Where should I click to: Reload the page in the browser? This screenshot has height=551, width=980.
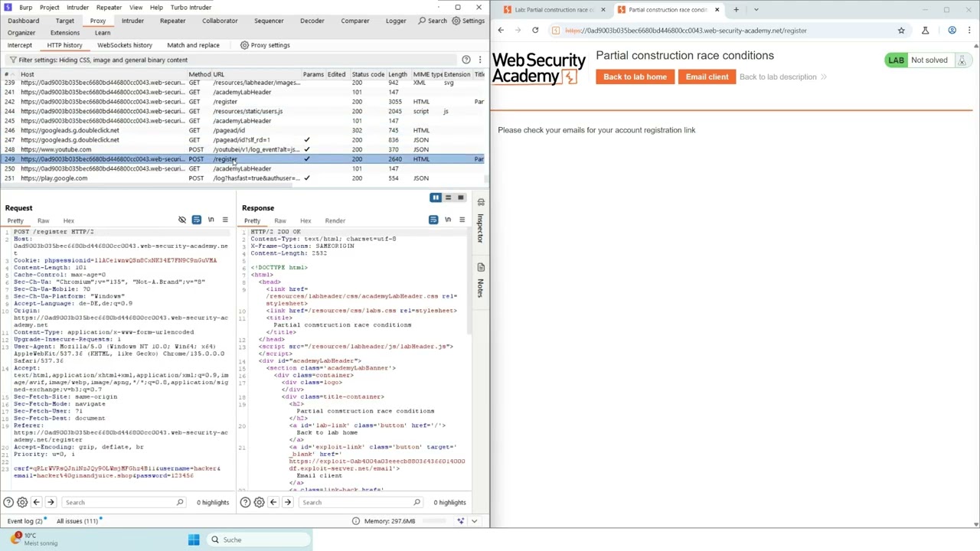[535, 31]
